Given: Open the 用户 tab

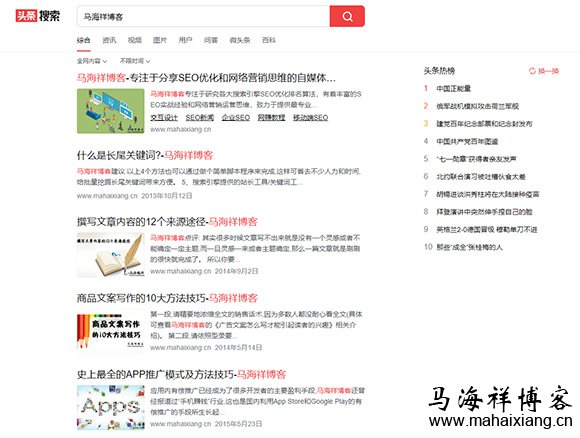Looking at the screenshot, I should 185,40.
